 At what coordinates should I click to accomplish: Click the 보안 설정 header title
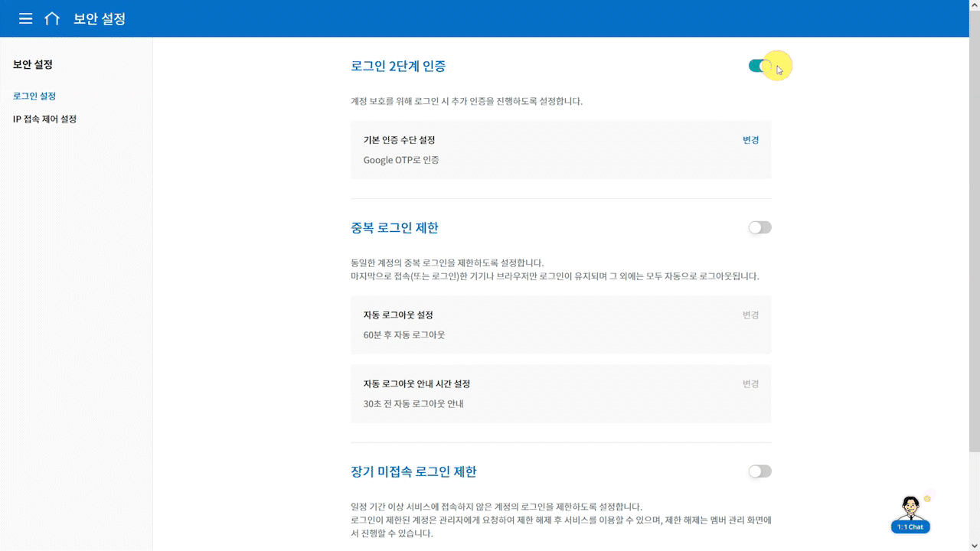pos(100,18)
